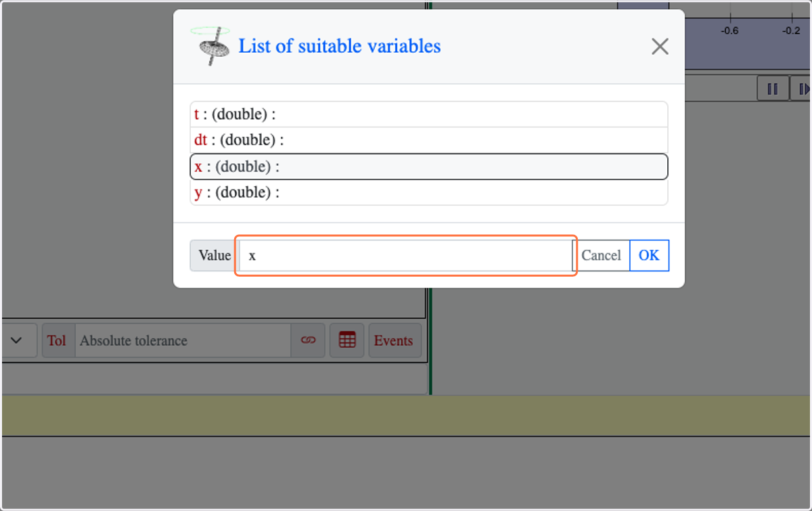Viewport: 812px width, 511px height.
Task: Pause the simulation playback
Action: [773, 89]
